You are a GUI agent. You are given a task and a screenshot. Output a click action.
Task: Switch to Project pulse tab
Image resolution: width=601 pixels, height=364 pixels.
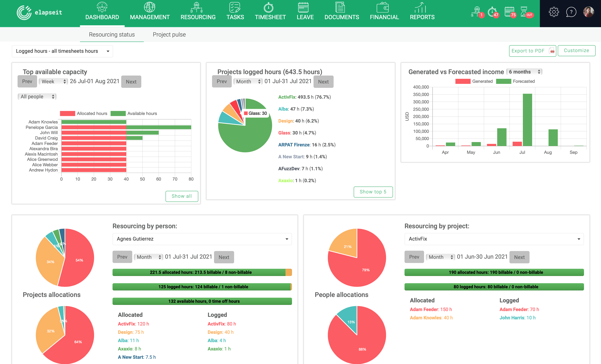(x=169, y=34)
